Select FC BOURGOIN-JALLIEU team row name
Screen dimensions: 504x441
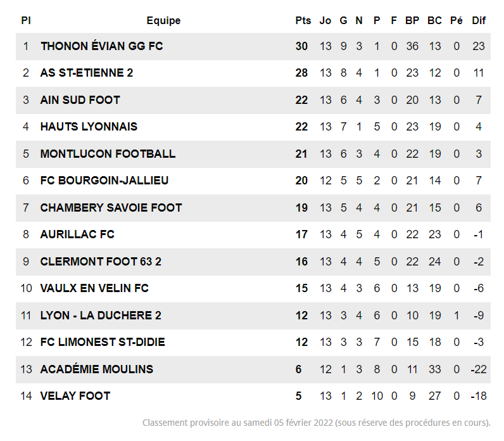[104, 181]
